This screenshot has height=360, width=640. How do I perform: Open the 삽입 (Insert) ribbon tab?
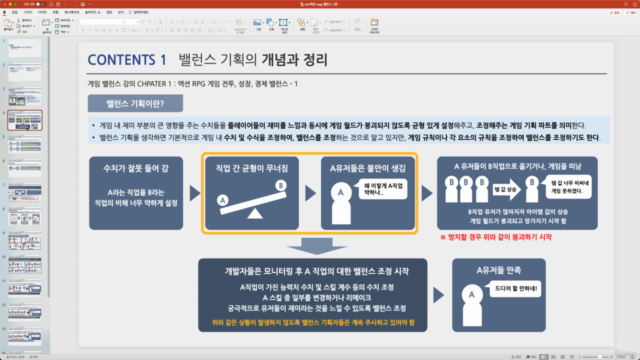[x=15, y=12]
